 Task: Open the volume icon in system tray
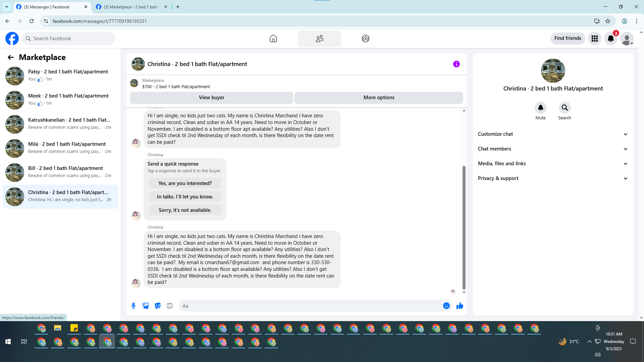(598, 355)
